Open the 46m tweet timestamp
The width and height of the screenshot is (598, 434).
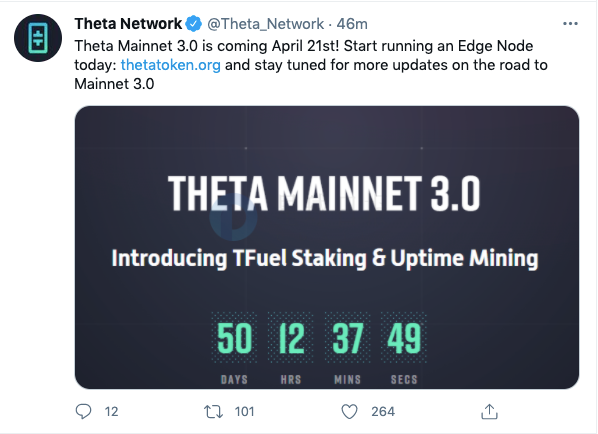pyautogui.click(x=352, y=24)
